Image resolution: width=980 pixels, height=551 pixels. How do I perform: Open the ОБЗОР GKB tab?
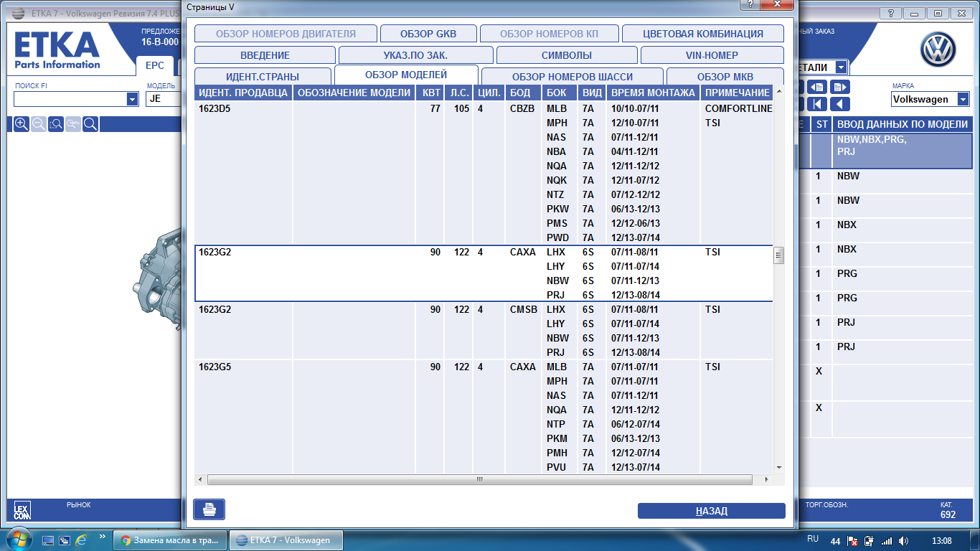[x=428, y=34]
